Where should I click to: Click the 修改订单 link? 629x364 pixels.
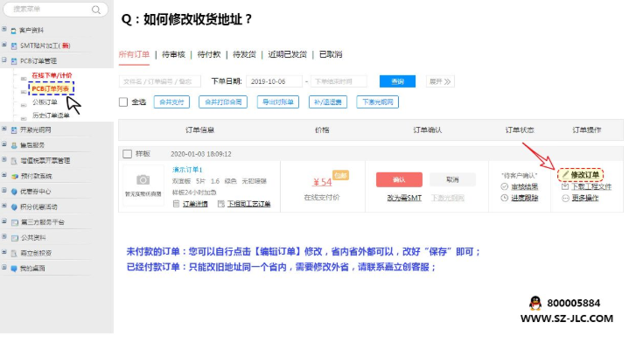pos(585,174)
